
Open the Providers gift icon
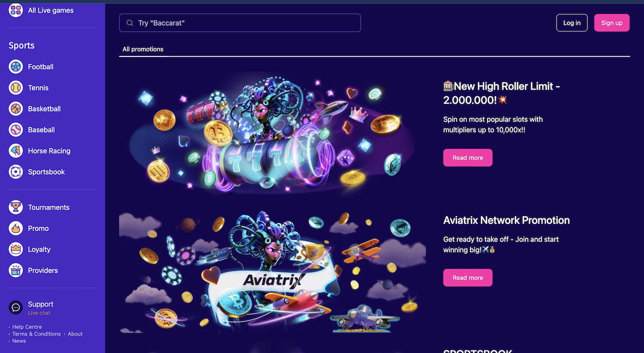tap(16, 270)
